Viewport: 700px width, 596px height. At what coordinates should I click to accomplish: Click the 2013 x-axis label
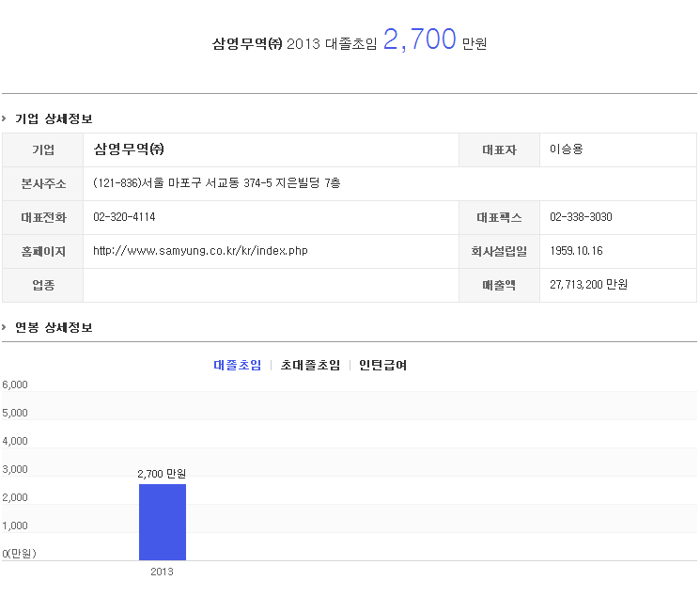point(162,572)
